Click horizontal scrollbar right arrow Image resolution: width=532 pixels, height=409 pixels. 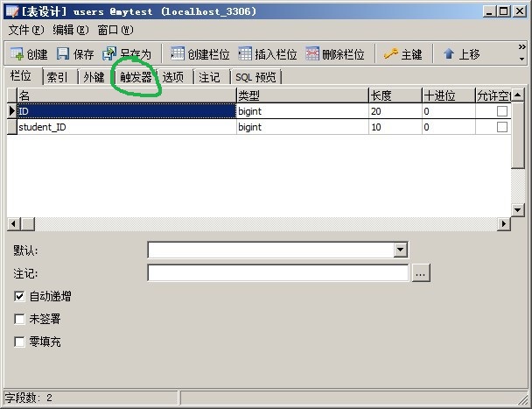tap(504, 224)
